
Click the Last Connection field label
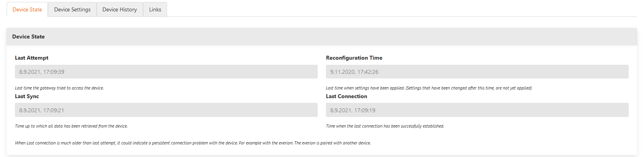click(346, 96)
